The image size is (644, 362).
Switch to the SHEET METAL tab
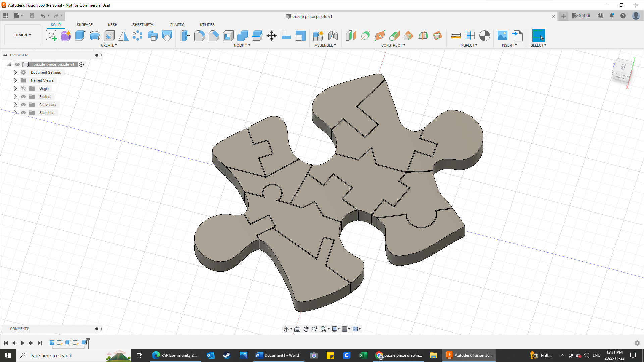pos(144,25)
